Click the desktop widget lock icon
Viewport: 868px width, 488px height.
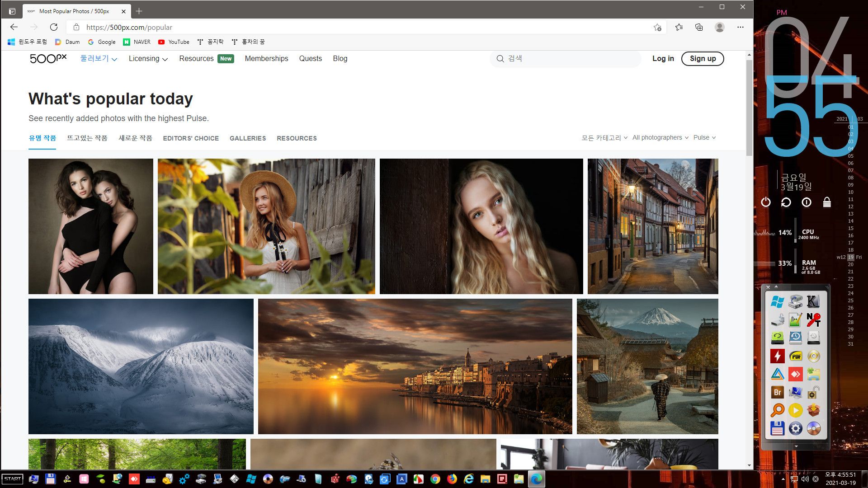click(827, 202)
